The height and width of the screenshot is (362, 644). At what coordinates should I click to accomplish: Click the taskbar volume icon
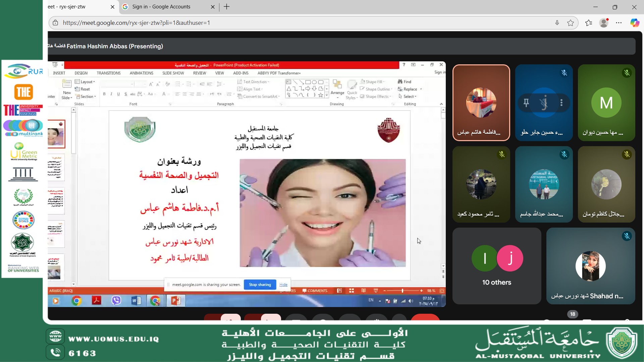coord(411,301)
